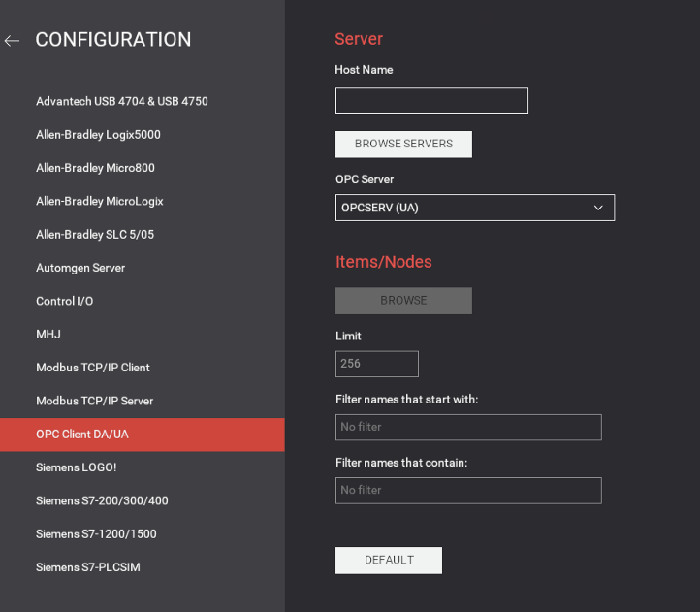
Task: Click the BROWSE button under Items/Nodes
Action: pyautogui.click(x=403, y=301)
